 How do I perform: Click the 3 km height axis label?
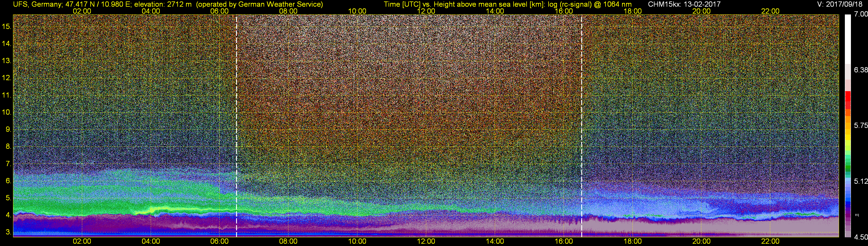[8, 232]
